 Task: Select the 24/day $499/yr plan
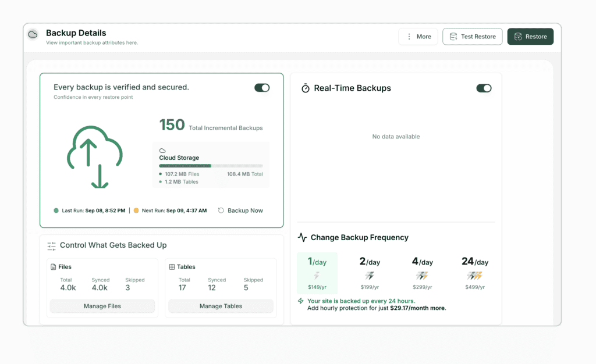(475, 273)
